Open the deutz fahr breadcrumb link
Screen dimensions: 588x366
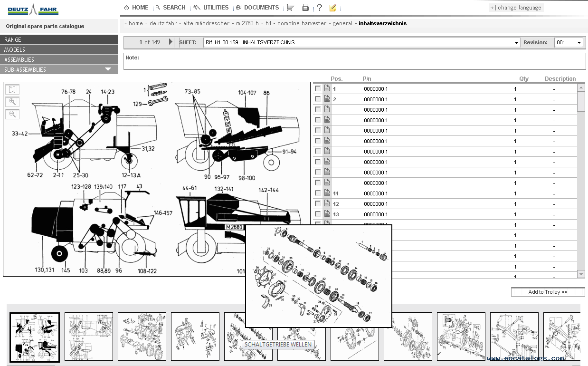pyautogui.click(x=163, y=23)
